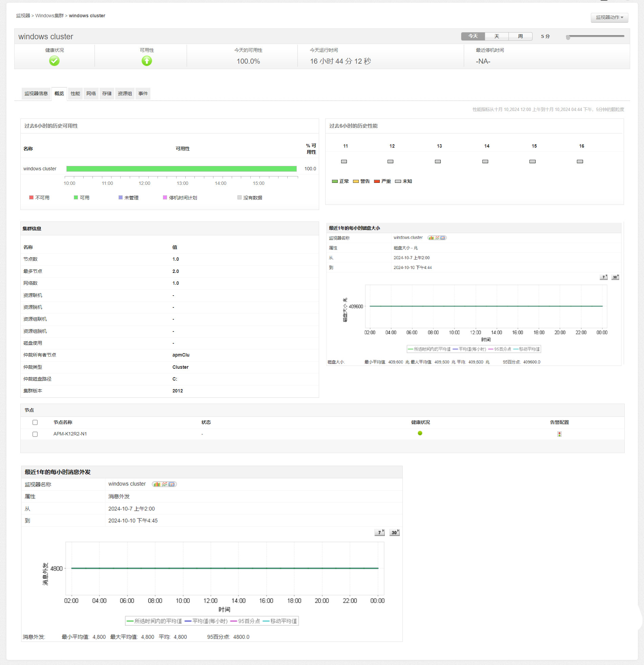Click the 节点名称 column header

tap(63, 423)
